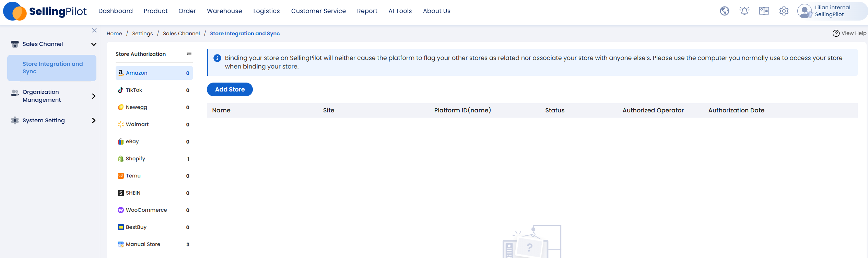The width and height of the screenshot is (868, 258).
Task: Click the SellingPilot logo
Action: (45, 11)
